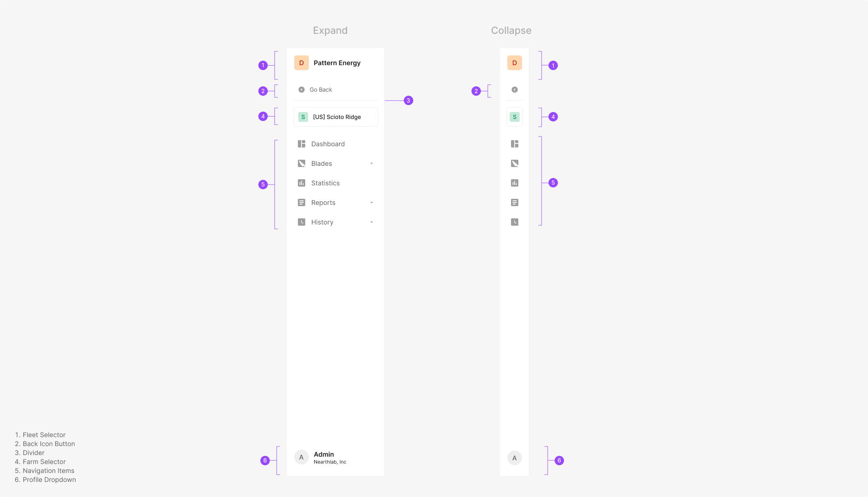Open the Dashboard navigation item
The image size is (868, 497).
[328, 144]
